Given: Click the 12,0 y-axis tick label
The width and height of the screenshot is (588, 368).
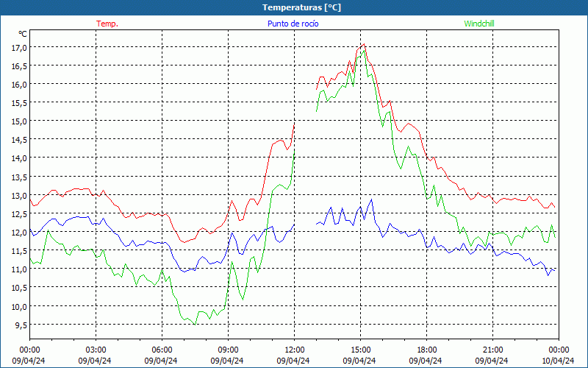Looking at the screenshot, I should [x=18, y=232].
